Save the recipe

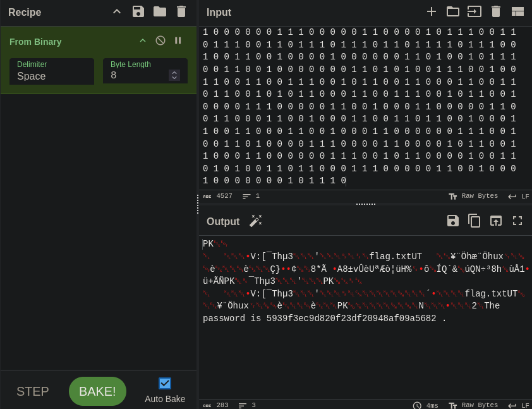tap(138, 11)
